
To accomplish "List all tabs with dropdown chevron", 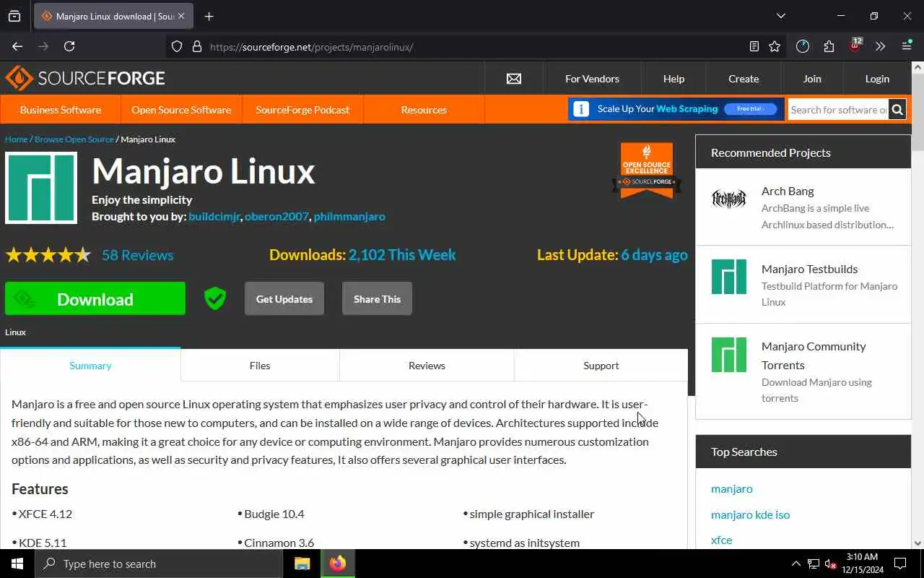I will pos(780,16).
